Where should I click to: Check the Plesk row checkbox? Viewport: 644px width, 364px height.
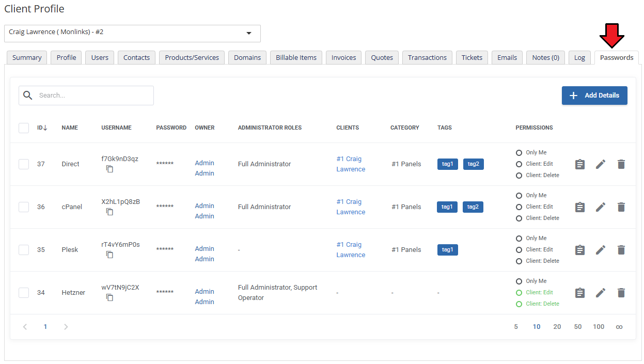click(x=24, y=250)
